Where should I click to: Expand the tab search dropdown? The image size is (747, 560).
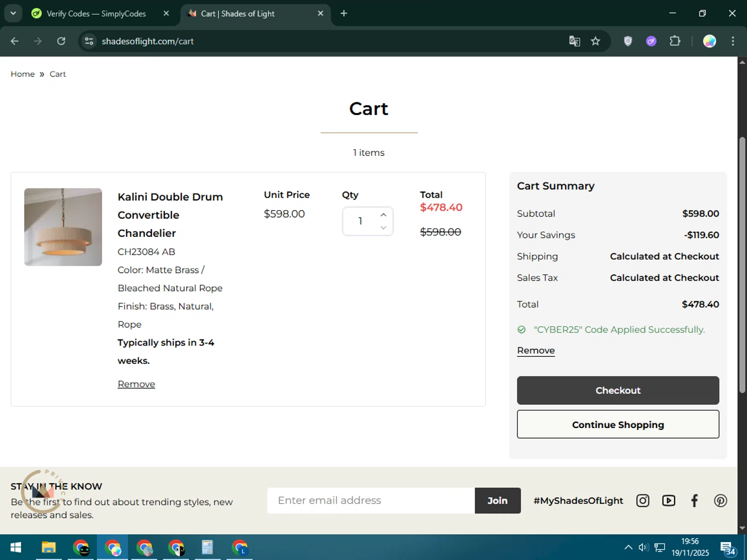pyautogui.click(x=13, y=13)
